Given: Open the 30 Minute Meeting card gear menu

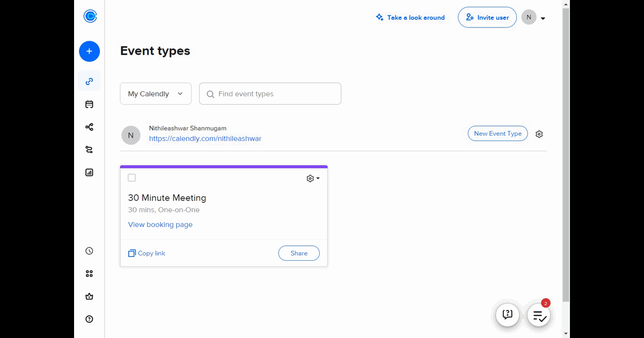Looking at the screenshot, I should coord(313,179).
